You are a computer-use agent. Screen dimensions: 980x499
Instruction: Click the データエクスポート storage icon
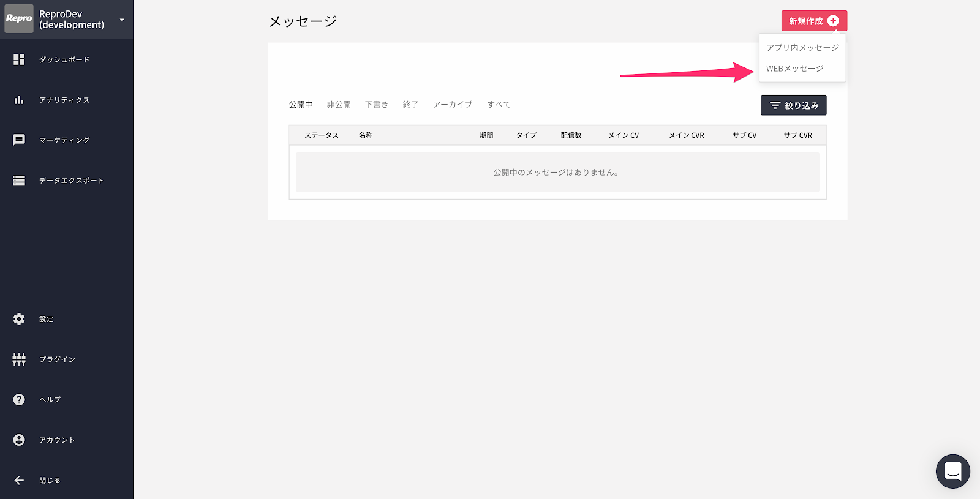pos(19,181)
